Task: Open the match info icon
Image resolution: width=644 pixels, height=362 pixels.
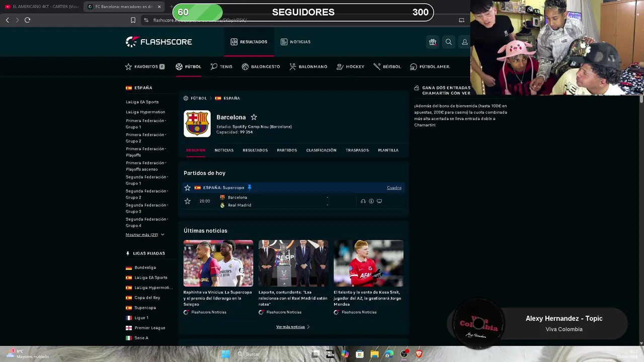Action: pos(371,201)
